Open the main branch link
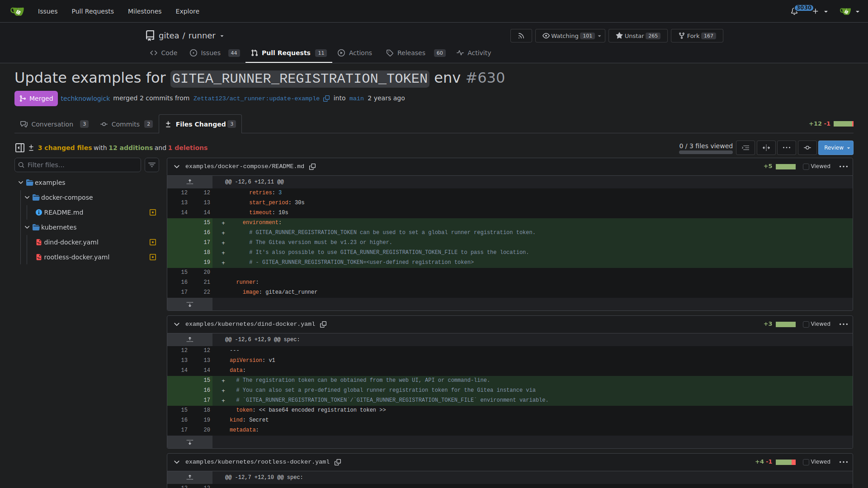This screenshot has height=488, width=868. click(x=357, y=99)
